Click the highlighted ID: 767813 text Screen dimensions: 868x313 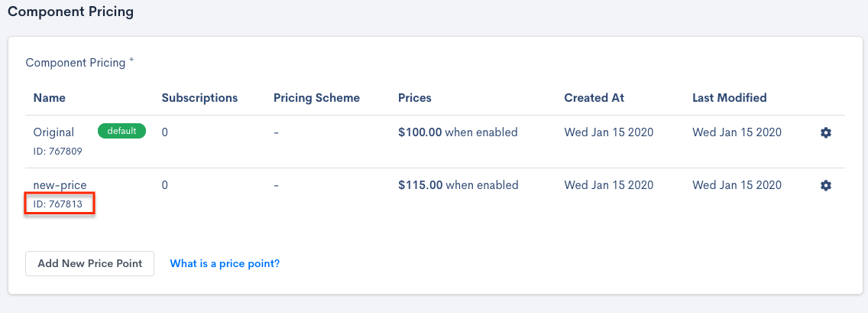pyautogui.click(x=58, y=204)
